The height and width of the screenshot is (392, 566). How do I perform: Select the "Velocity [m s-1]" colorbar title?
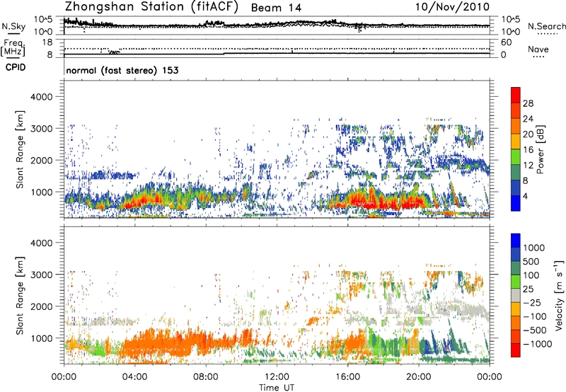(559, 295)
